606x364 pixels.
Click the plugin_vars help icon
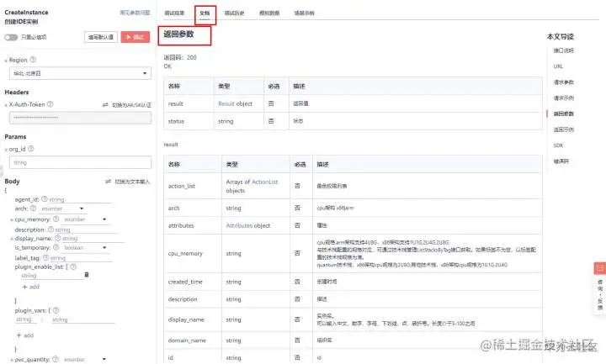[56, 310]
